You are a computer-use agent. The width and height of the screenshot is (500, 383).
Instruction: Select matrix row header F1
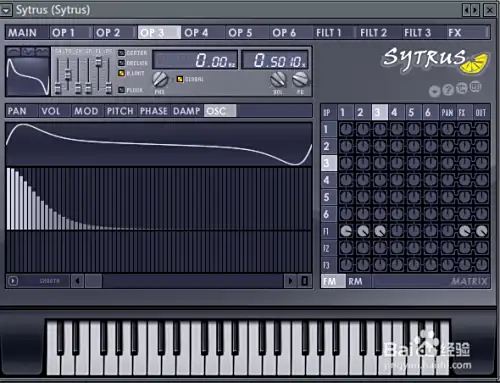click(x=329, y=231)
